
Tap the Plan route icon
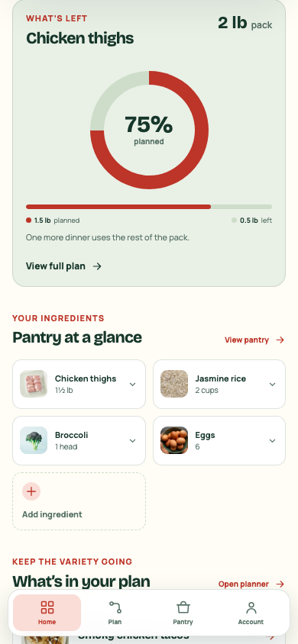pyautogui.click(x=115, y=607)
